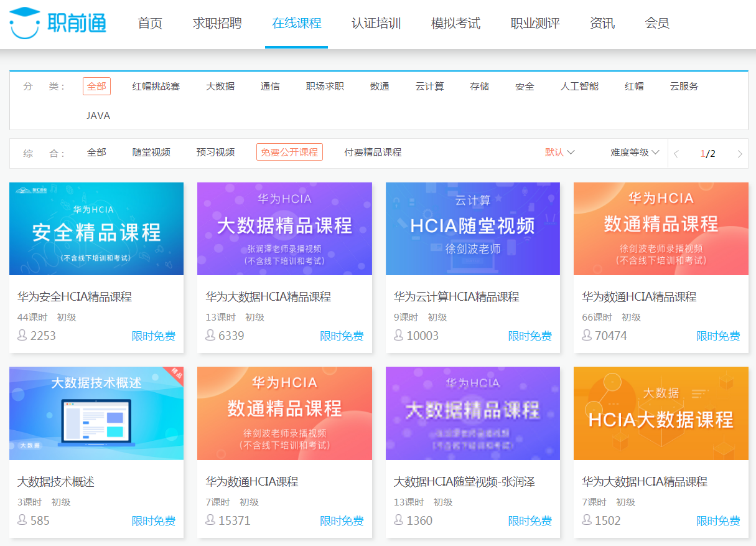756x546 pixels.
Task: Go to previous page arrow
Action: 676,154
